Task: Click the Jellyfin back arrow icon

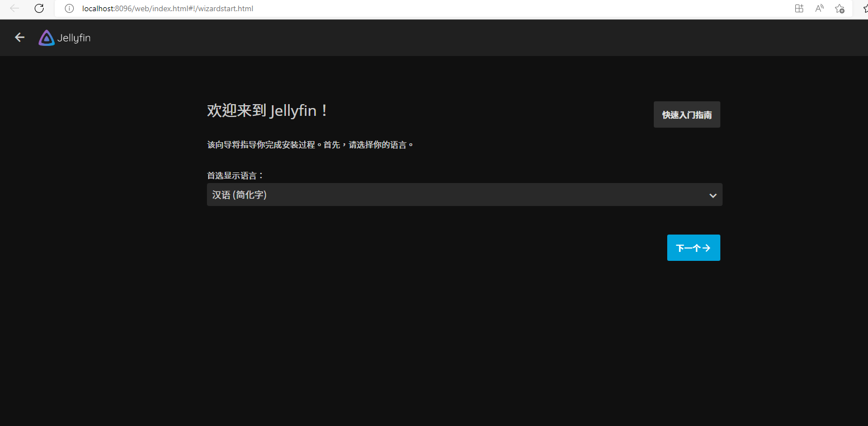Action: point(20,38)
